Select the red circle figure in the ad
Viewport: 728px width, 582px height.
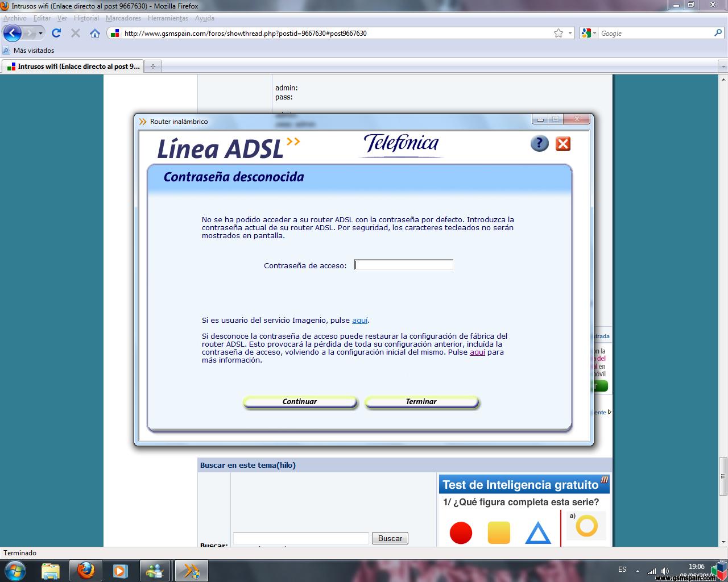[x=461, y=533]
